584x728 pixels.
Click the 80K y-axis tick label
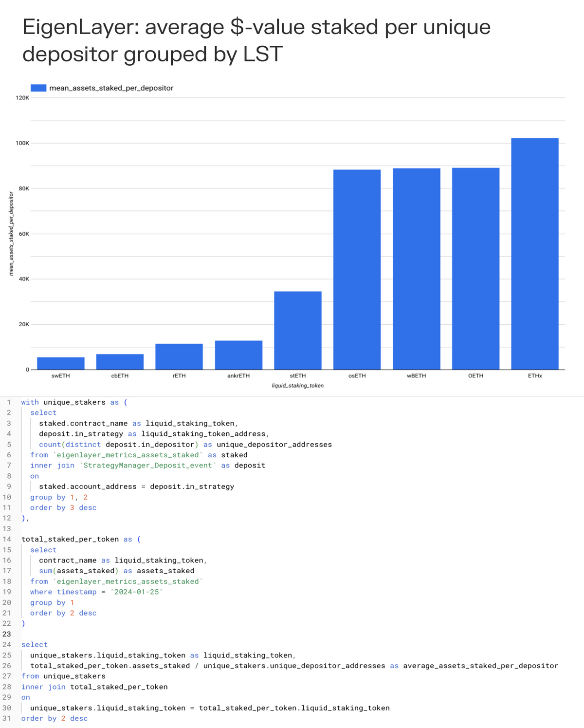pos(24,188)
